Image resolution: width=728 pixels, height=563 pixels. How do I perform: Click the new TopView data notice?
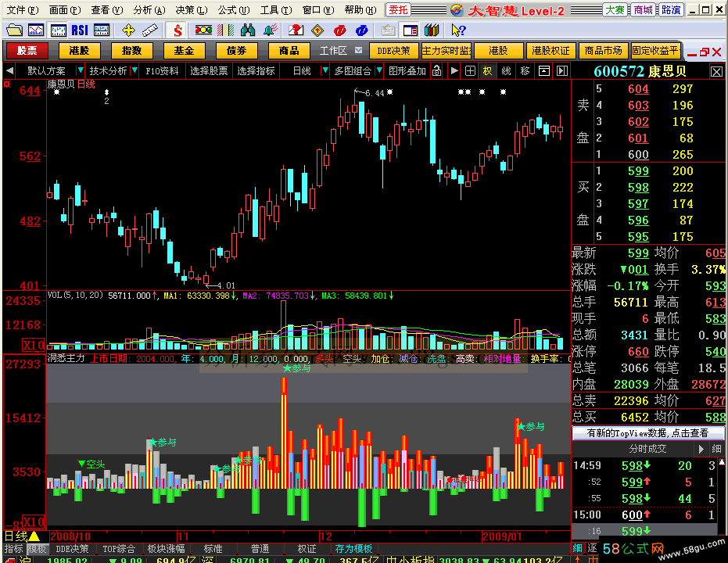pyautogui.click(x=647, y=433)
